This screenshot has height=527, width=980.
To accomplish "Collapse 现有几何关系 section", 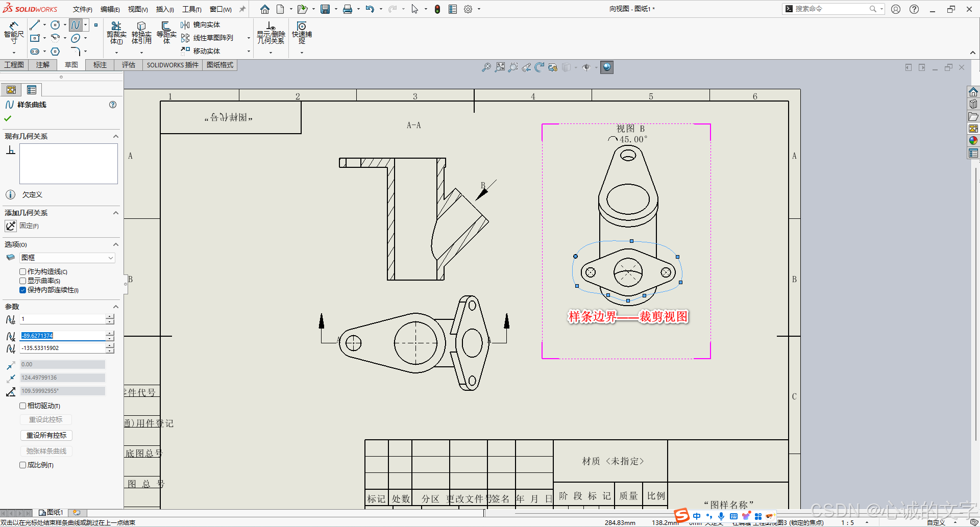I will tap(116, 136).
